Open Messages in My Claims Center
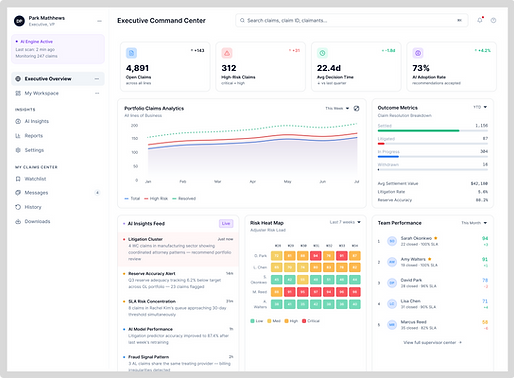 58,193
